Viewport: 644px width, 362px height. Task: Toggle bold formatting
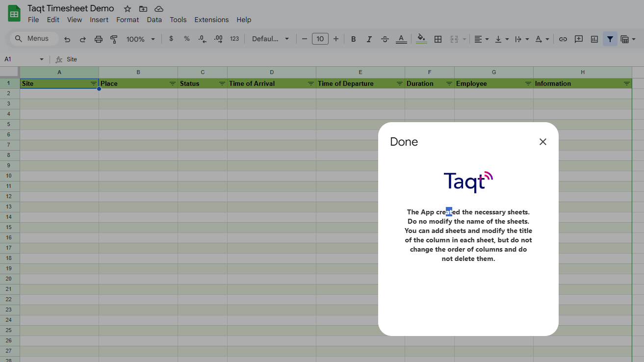354,39
